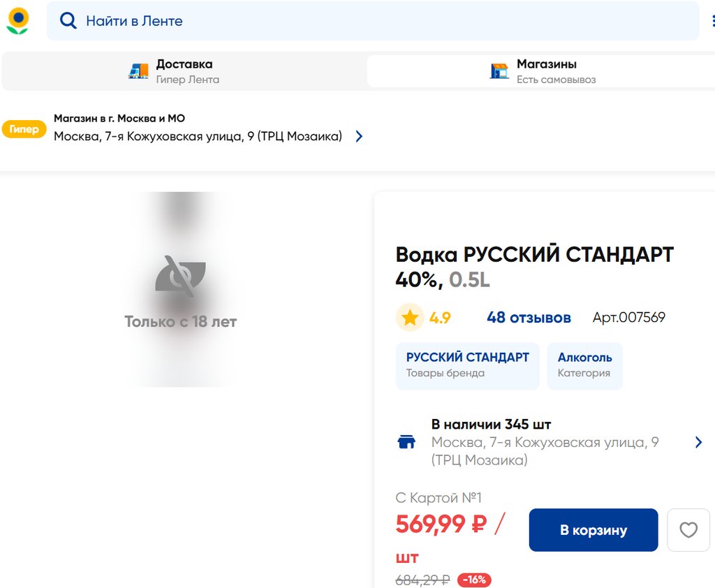Image resolution: width=715 pixels, height=588 pixels.
Task: Click the Lenta sunflower logo
Action: point(17,21)
